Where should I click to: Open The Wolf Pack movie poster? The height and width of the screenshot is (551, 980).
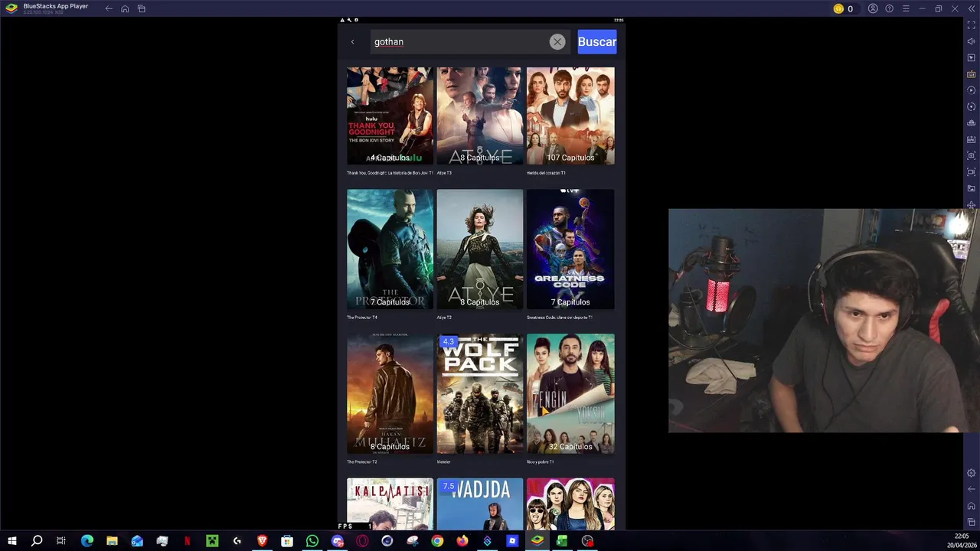coord(480,393)
